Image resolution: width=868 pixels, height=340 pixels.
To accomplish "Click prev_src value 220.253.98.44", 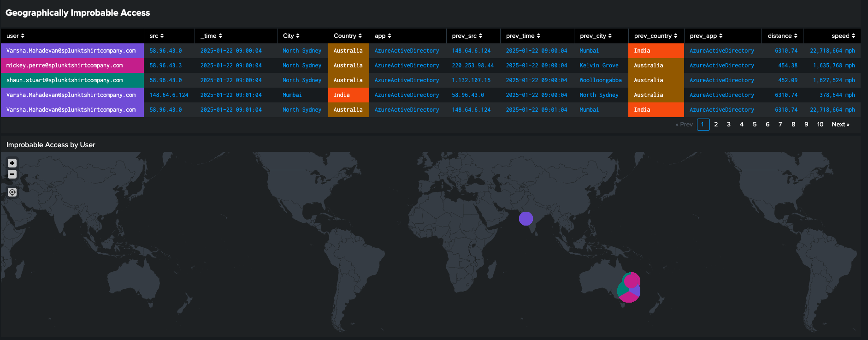I will click(x=472, y=66).
